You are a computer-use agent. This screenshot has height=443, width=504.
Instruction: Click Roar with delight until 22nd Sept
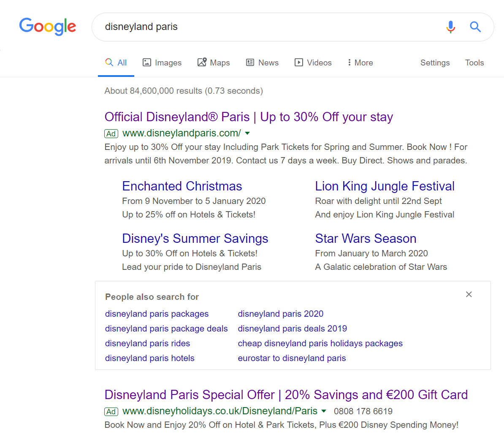[378, 201]
